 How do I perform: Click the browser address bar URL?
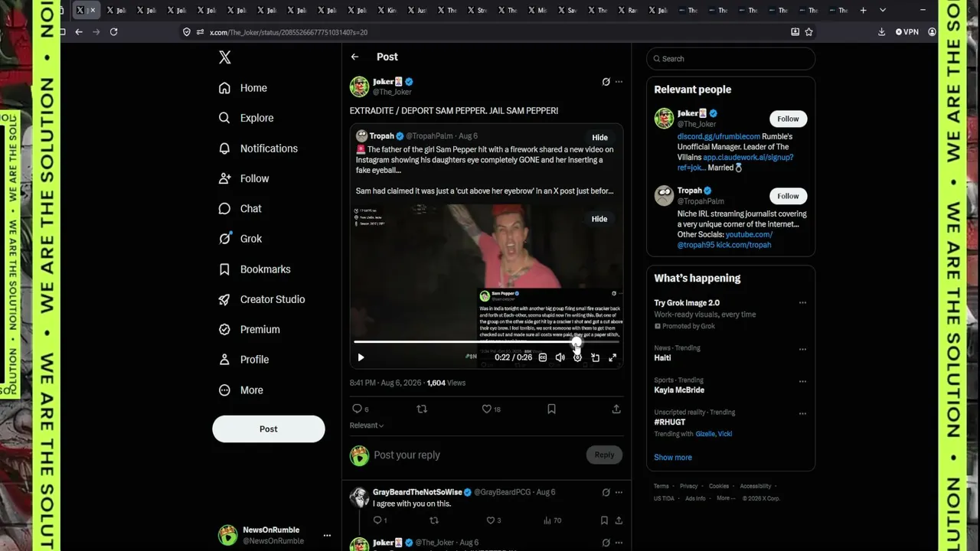(x=289, y=32)
